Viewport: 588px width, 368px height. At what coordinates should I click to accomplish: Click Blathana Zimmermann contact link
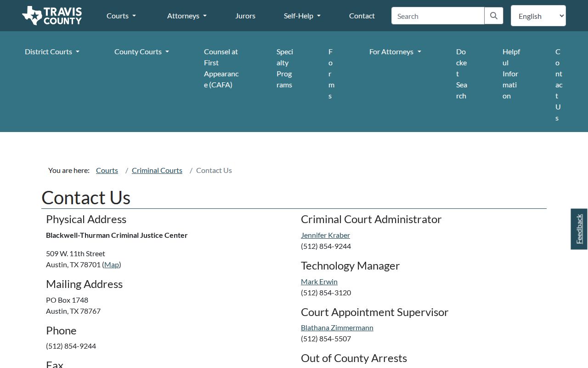tap(337, 328)
